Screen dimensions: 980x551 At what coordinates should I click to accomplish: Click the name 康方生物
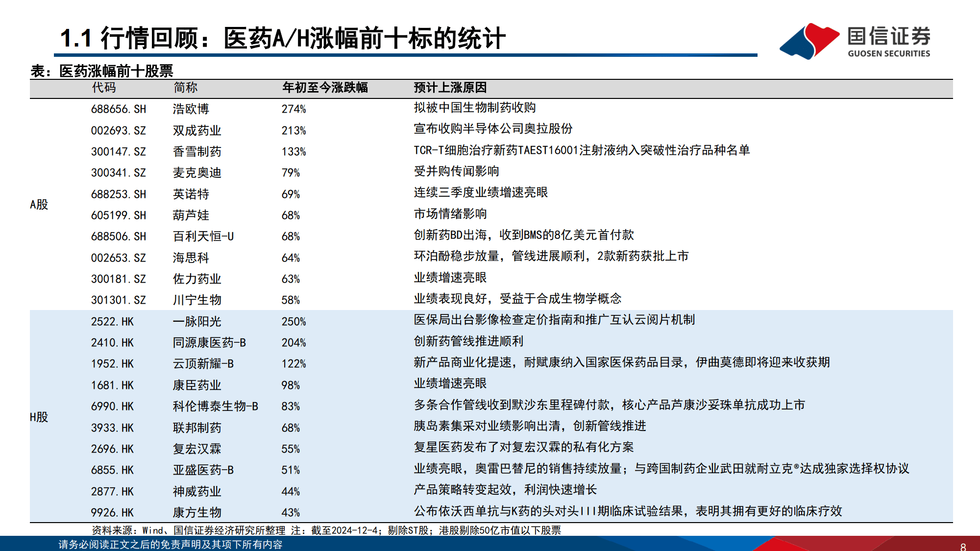click(x=197, y=512)
